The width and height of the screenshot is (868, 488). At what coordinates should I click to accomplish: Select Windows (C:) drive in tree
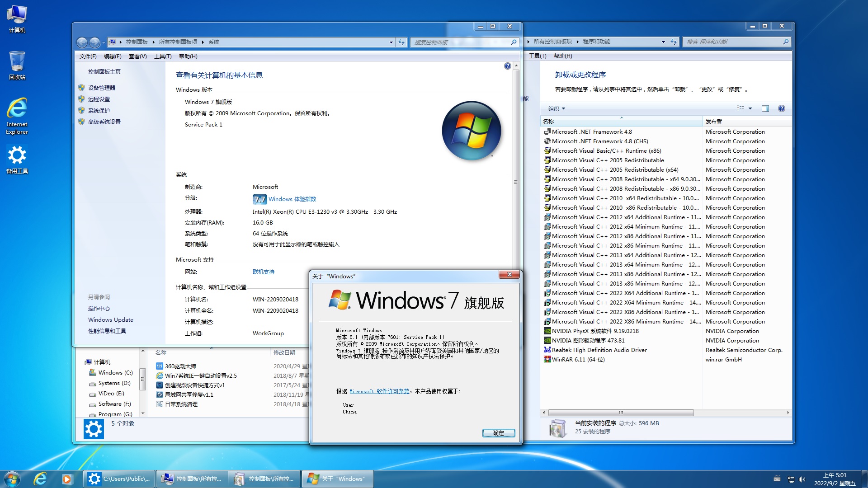click(111, 373)
